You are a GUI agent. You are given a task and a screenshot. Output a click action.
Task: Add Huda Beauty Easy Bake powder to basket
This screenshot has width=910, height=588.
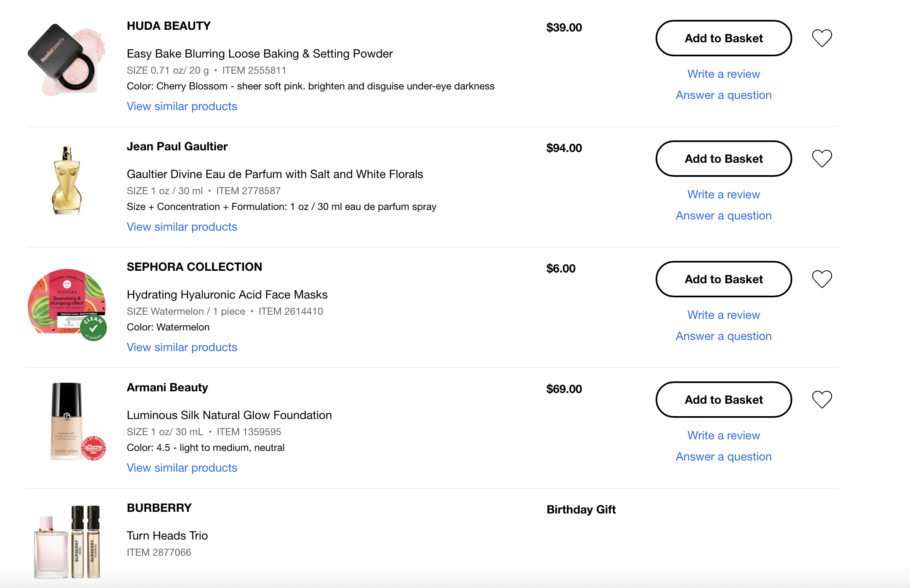click(x=724, y=38)
